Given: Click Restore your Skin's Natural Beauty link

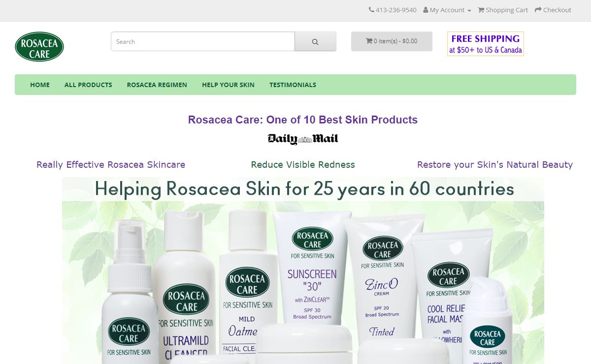Looking at the screenshot, I should 495,165.
